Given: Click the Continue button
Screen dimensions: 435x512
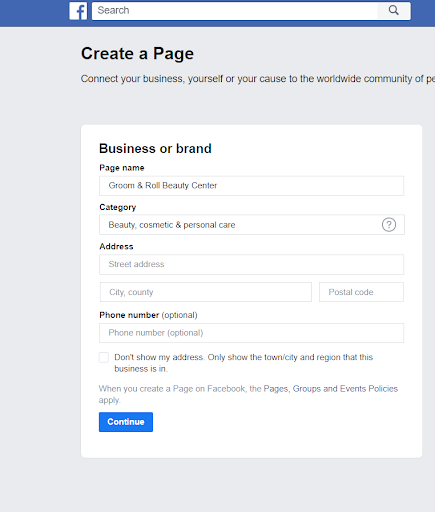Looking at the screenshot, I should [x=126, y=422].
